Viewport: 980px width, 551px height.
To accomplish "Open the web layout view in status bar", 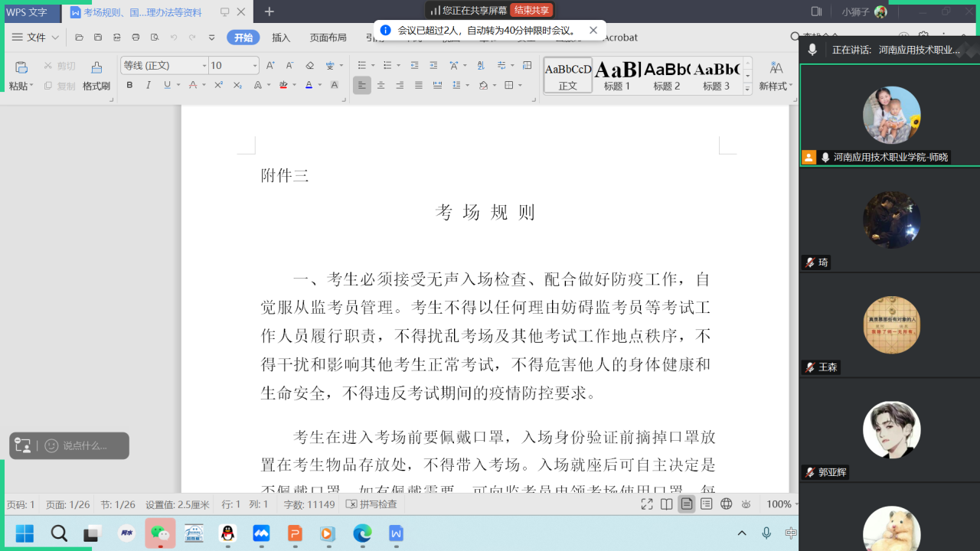I will coord(726,504).
